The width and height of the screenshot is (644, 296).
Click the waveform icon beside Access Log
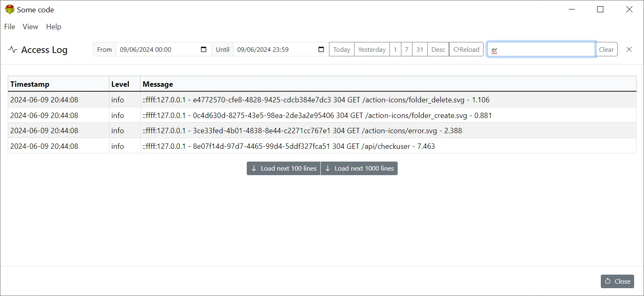pos(12,49)
